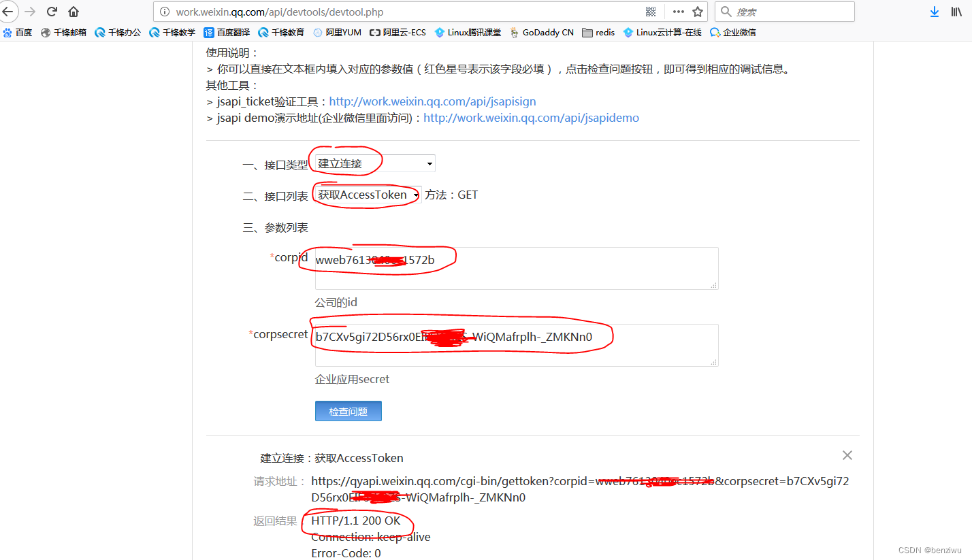Open the 阿里云-ECS bookmark
The image size is (972, 560).
point(398,32)
